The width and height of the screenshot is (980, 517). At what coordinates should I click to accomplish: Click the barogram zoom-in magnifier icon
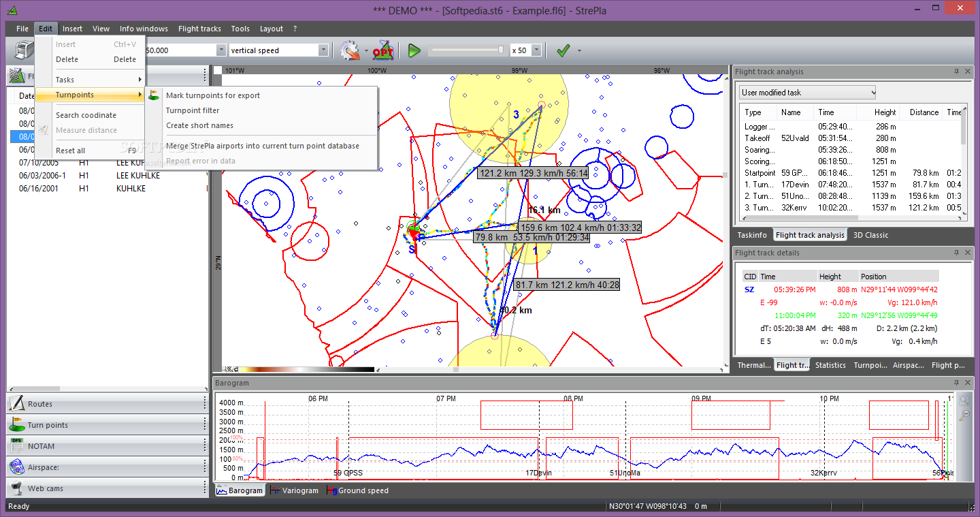(x=964, y=401)
